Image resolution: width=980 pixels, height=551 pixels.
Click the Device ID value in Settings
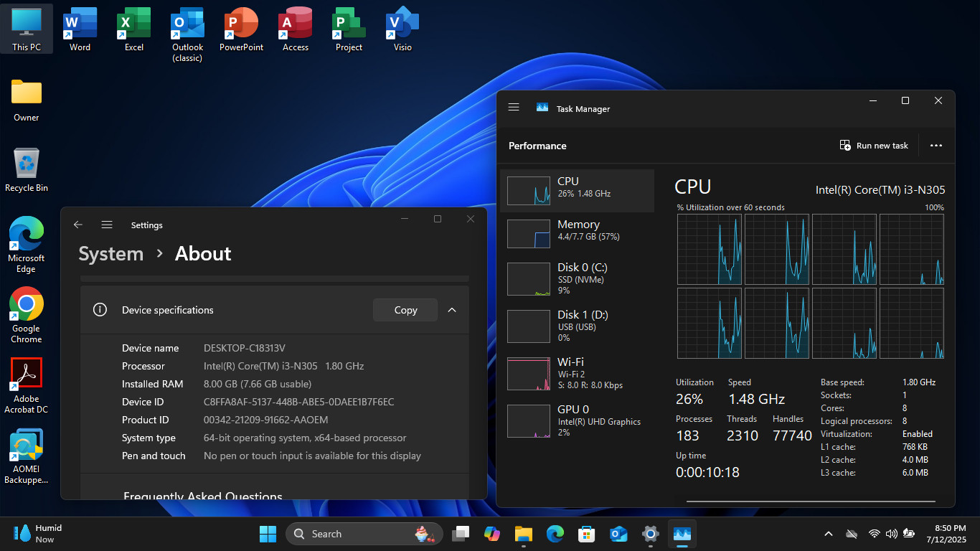coord(299,402)
